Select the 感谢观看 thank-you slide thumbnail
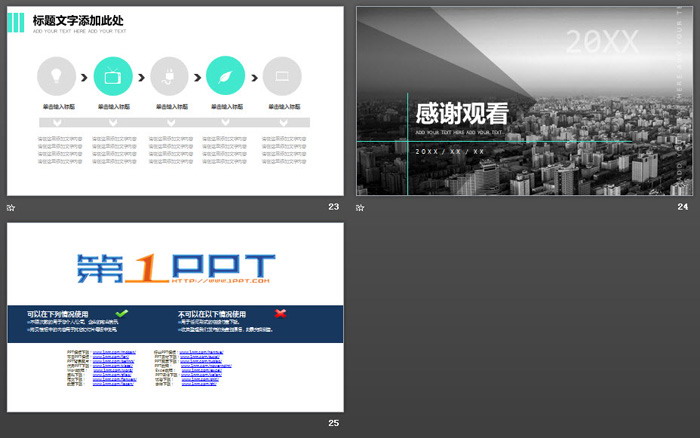This screenshot has width=700, height=438. pyautogui.click(x=524, y=101)
